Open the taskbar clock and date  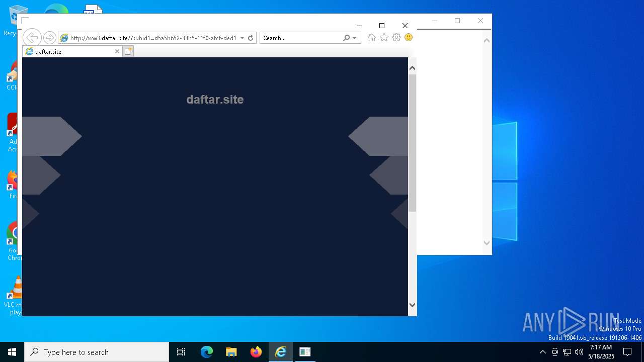tap(601, 352)
